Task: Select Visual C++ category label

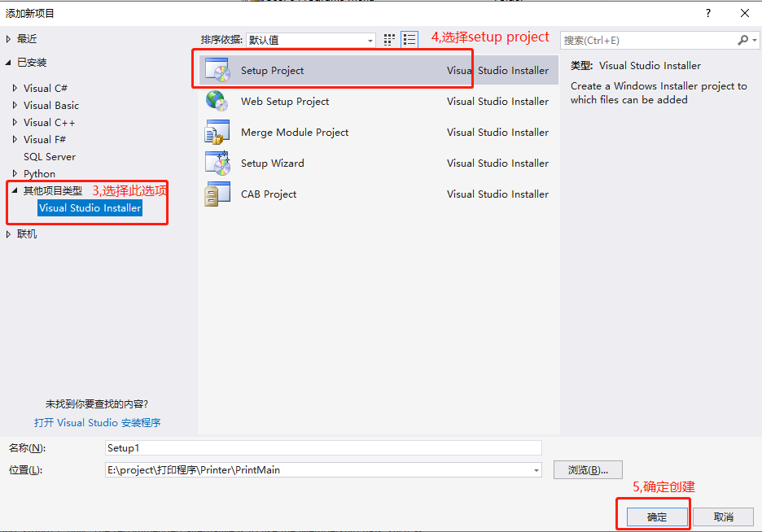Action: (49, 122)
